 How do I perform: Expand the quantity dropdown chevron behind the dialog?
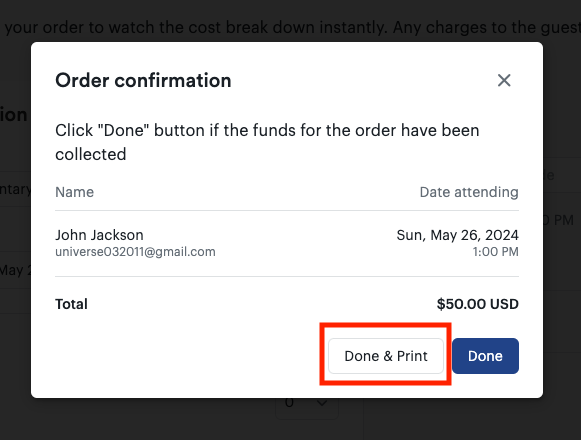[x=322, y=403]
